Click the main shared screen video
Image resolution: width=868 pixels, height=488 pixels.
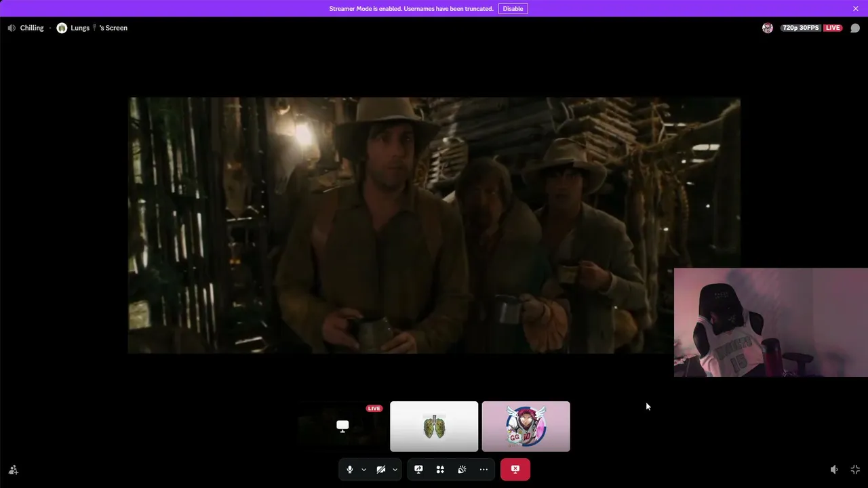(434, 225)
